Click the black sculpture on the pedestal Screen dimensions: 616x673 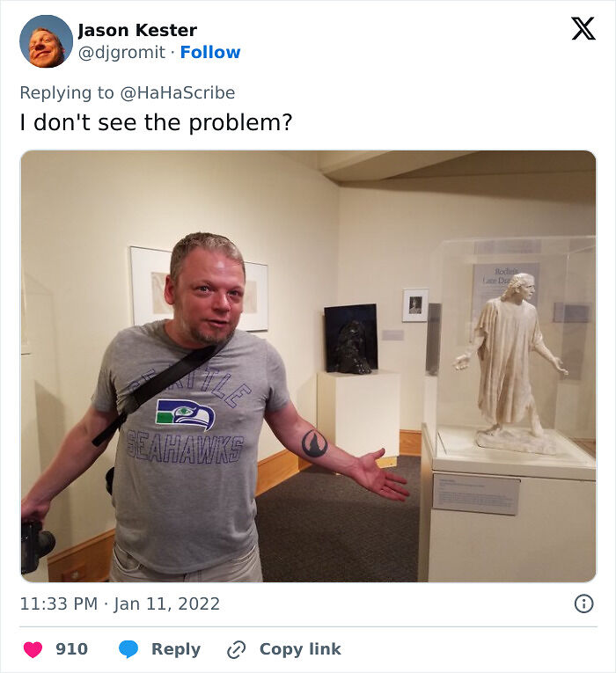click(352, 347)
